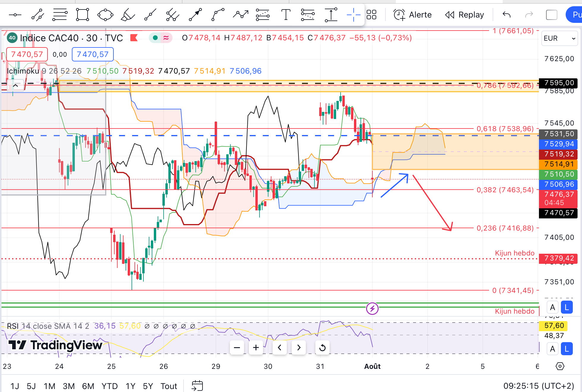Open the EUR currency dropdown
The width and height of the screenshot is (582, 392).
coord(559,38)
